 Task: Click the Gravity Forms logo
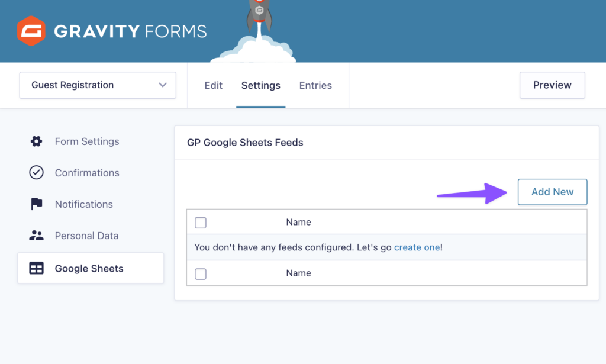point(112,30)
